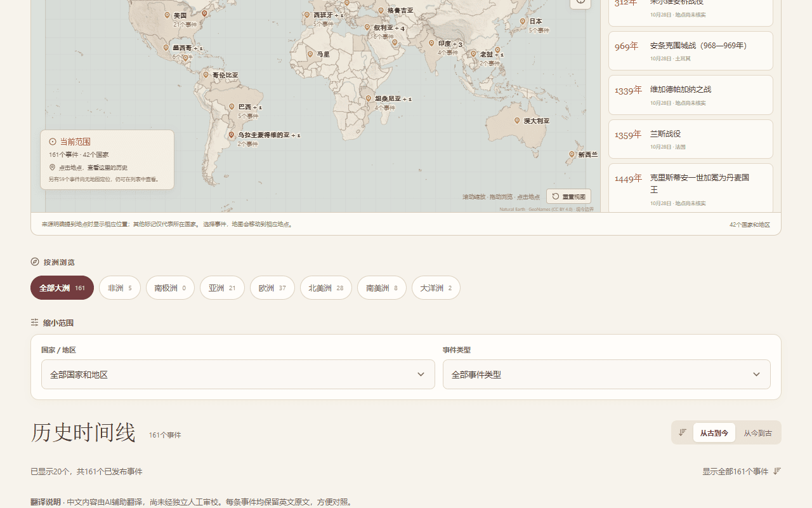Select the 美国 map pin
812x508 pixels.
pos(167,15)
